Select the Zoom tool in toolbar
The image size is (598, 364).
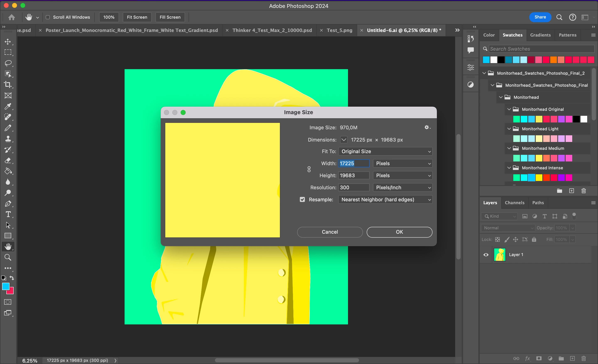tap(8, 257)
